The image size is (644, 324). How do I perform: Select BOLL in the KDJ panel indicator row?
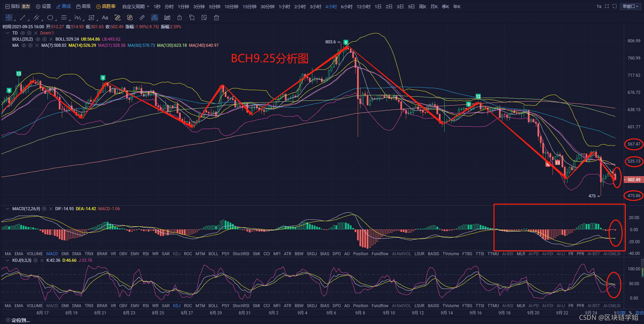(x=213, y=306)
